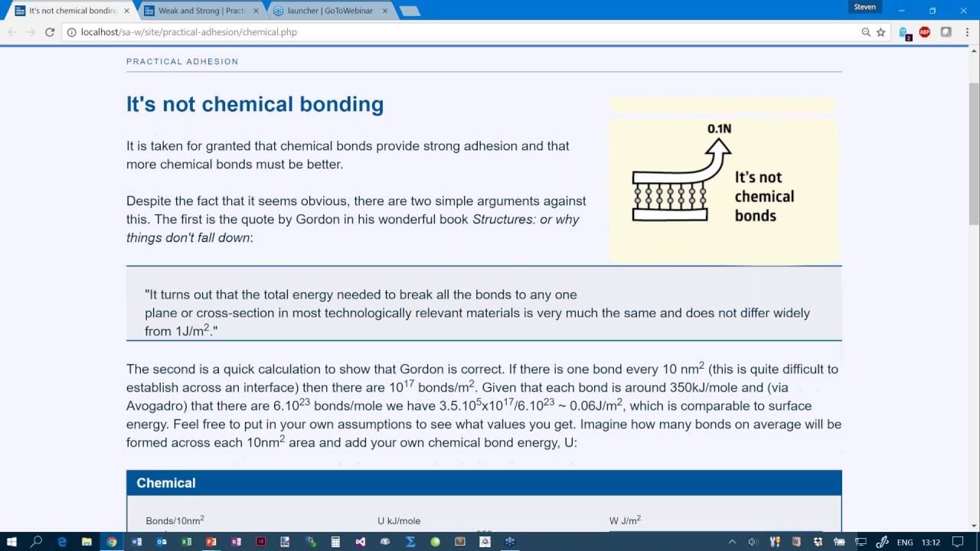The height and width of the screenshot is (551, 980).
Task: Close the Weak and Strong tab
Action: click(x=254, y=11)
